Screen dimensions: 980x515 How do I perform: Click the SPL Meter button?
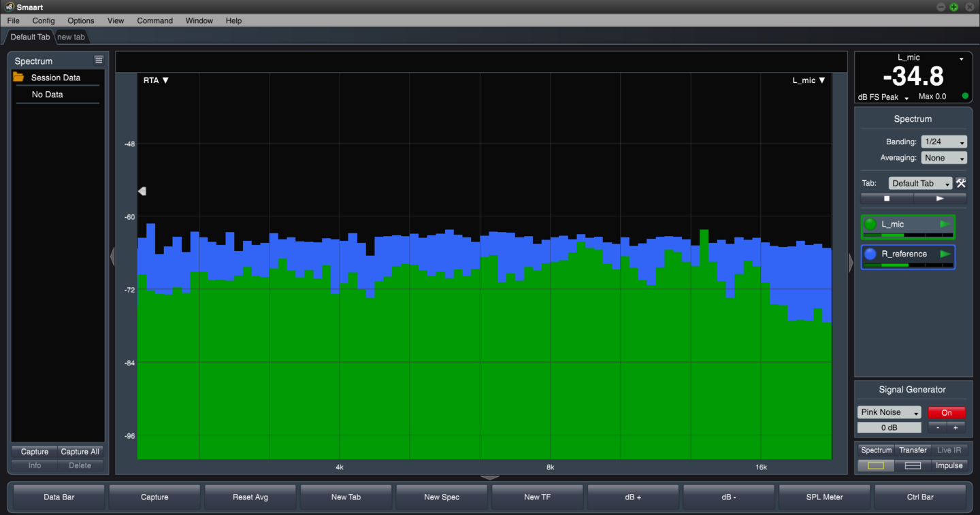[x=824, y=497]
